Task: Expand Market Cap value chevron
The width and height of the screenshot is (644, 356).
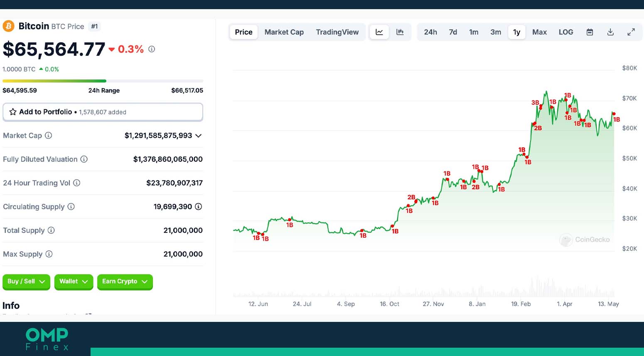Action: click(x=199, y=136)
